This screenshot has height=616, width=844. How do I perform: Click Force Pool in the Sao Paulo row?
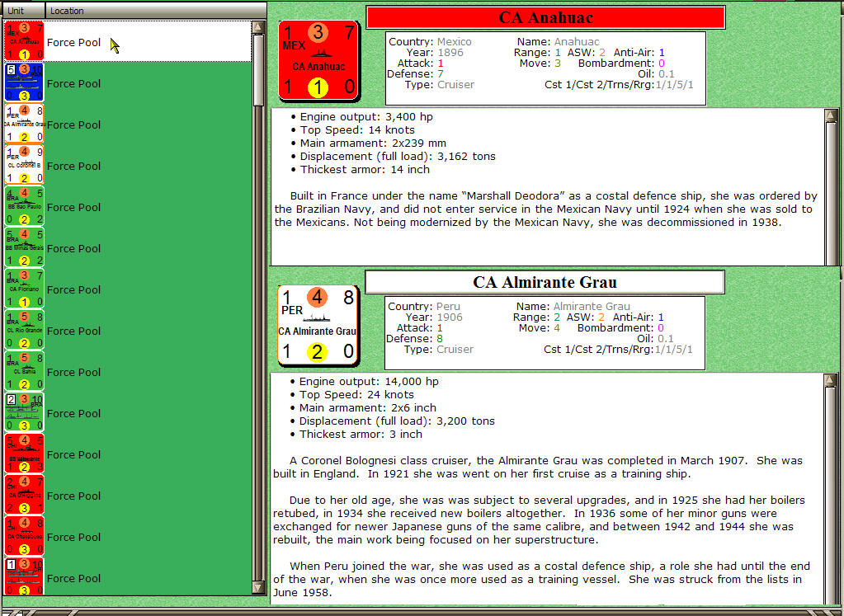(73, 207)
